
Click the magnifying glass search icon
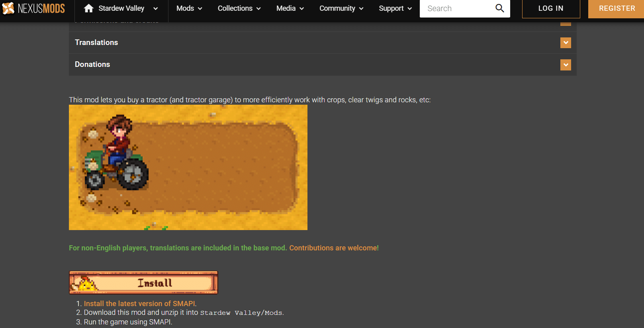click(499, 8)
